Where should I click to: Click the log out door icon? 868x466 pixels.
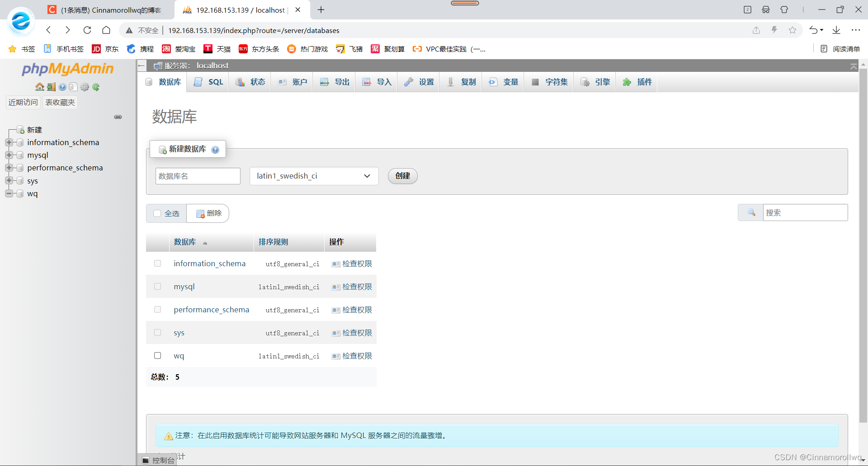(x=51, y=87)
